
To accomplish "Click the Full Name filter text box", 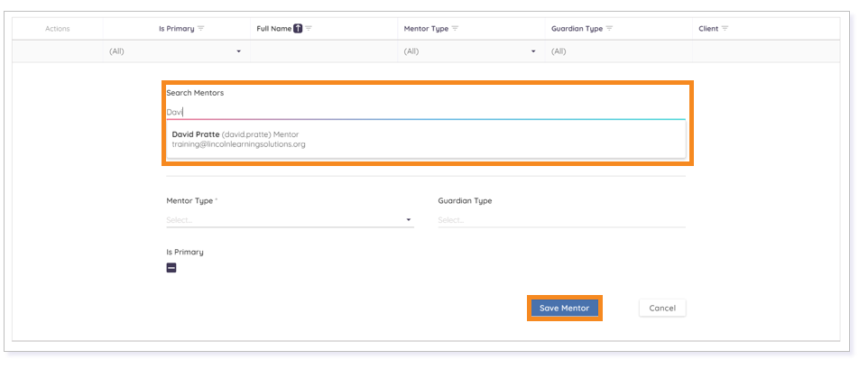I will [x=324, y=51].
